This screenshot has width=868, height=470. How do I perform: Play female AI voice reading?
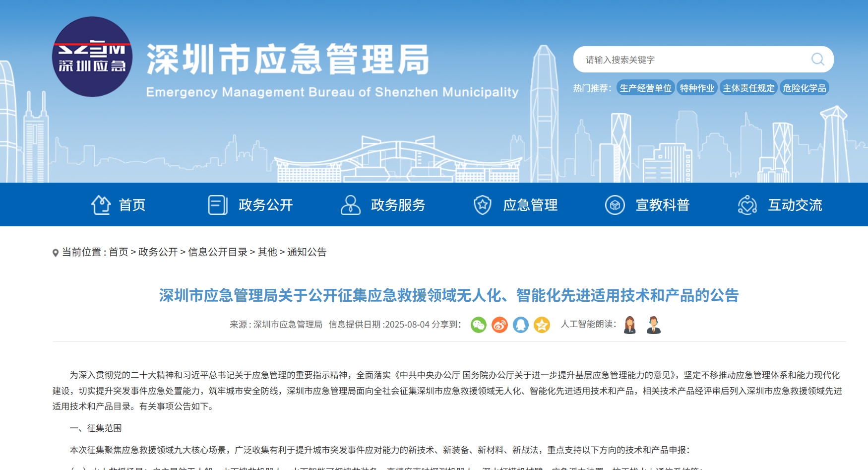(630, 325)
